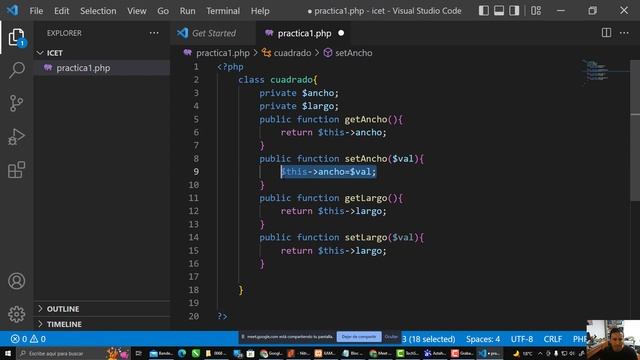Click the VS Code logo in title bar
Image resolution: width=640 pixels, height=360 pixels.
click(x=12, y=10)
